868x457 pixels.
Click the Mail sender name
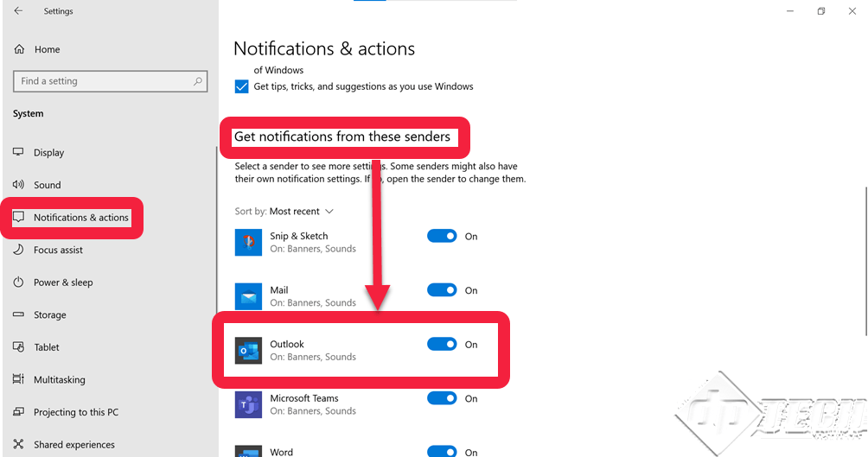click(279, 290)
